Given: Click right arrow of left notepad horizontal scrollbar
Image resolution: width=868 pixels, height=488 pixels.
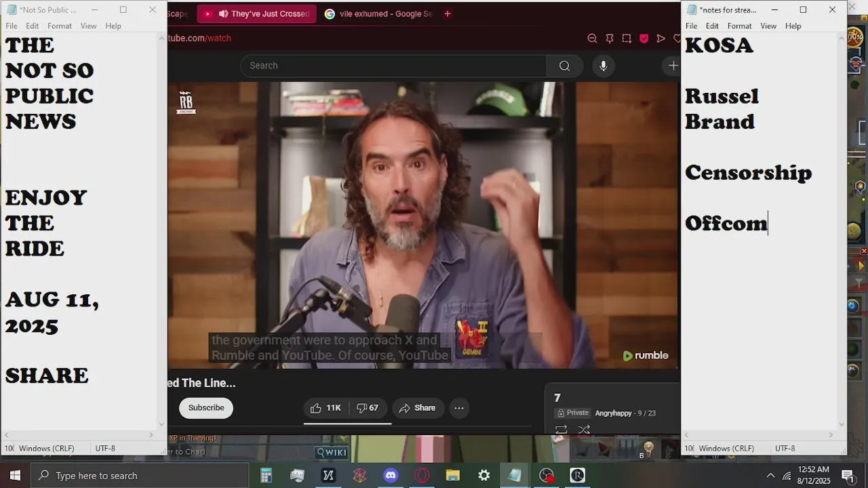Looking at the screenshot, I should pos(151,435).
